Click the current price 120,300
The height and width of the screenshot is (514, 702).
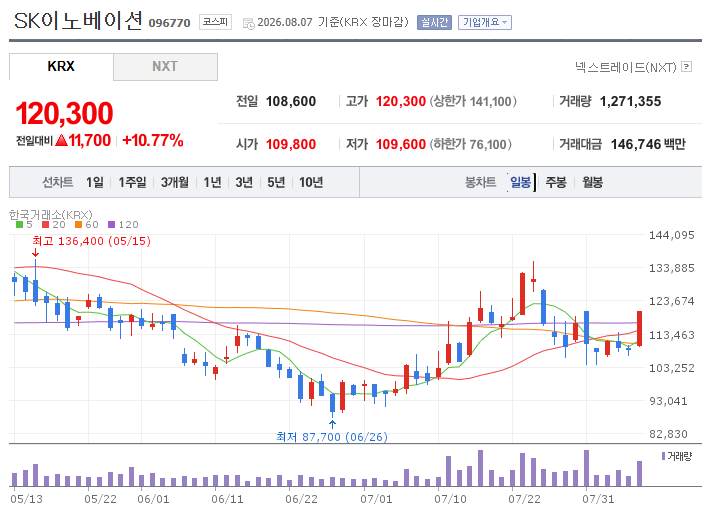coord(64,113)
